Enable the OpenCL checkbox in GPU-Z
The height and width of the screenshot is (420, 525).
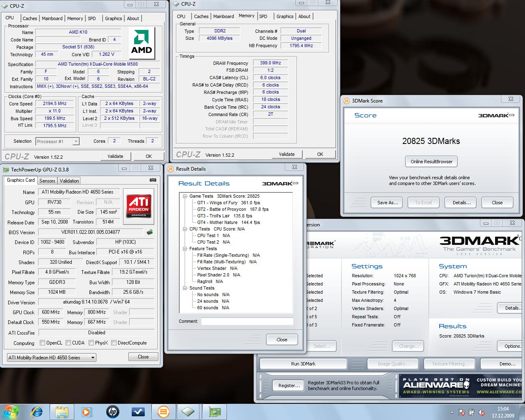42,343
